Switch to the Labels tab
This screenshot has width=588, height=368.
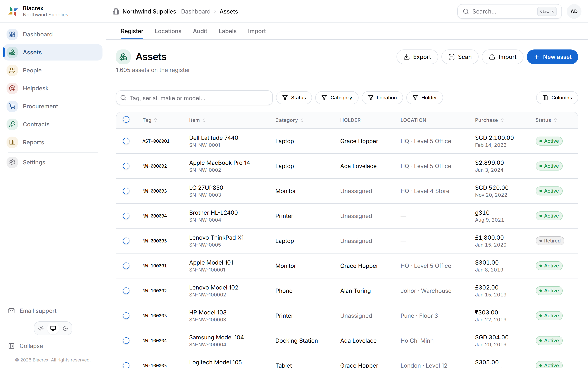point(227,31)
